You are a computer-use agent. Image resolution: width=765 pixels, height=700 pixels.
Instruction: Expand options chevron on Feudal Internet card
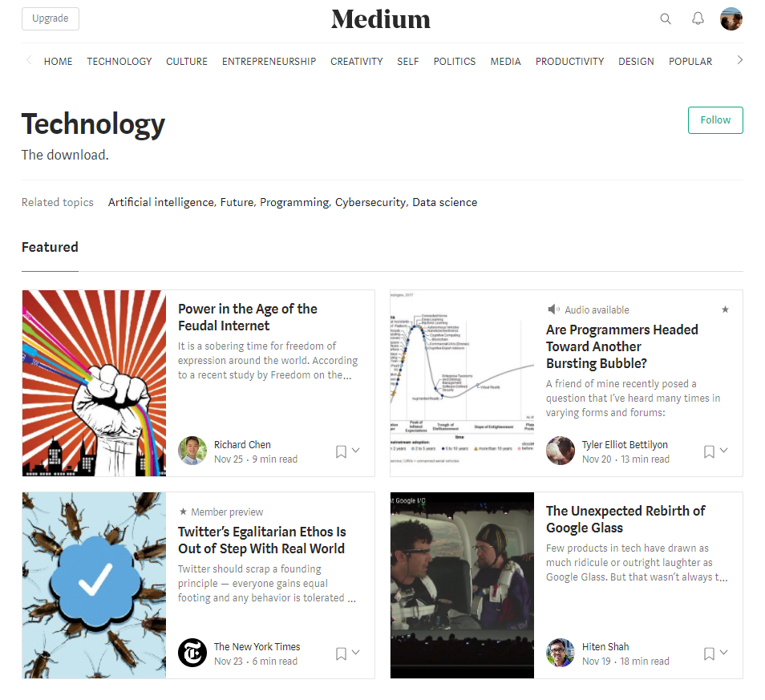click(x=356, y=451)
